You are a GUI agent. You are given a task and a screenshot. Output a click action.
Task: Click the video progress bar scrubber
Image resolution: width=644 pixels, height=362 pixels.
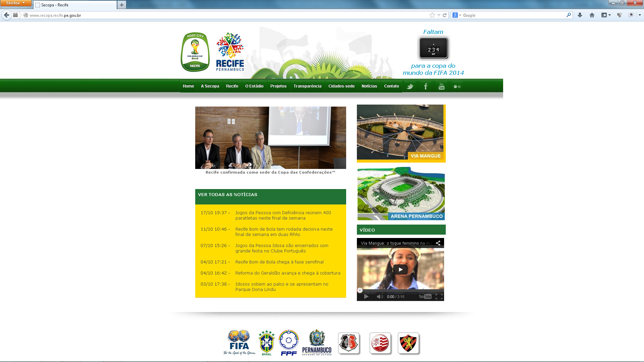point(360,290)
